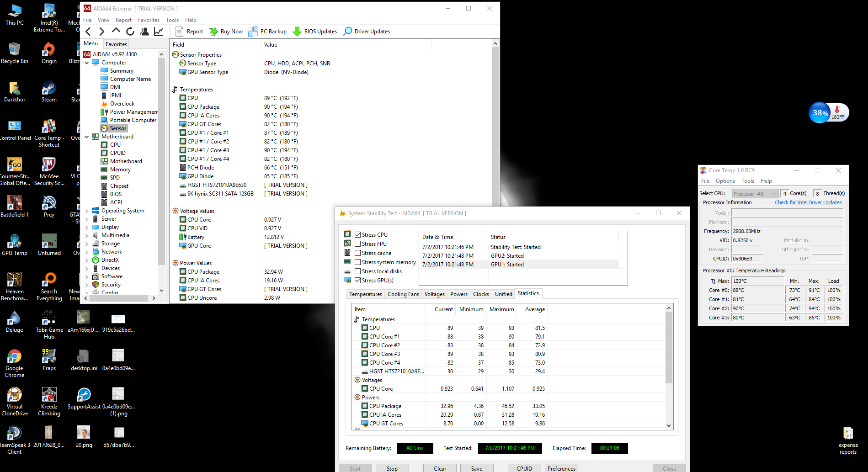This screenshot has height=472, width=868.
Task: Open the Preferences button
Action: click(561, 468)
